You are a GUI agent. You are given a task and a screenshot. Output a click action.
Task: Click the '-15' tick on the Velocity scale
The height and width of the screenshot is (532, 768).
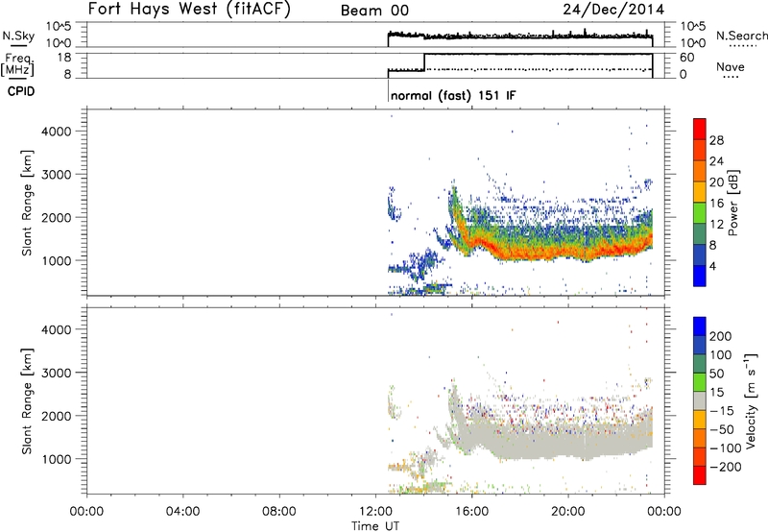[x=722, y=411]
